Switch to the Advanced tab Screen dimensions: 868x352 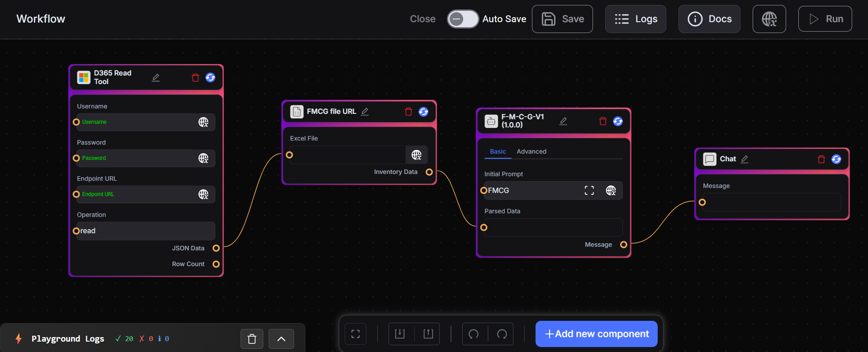pos(531,151)
